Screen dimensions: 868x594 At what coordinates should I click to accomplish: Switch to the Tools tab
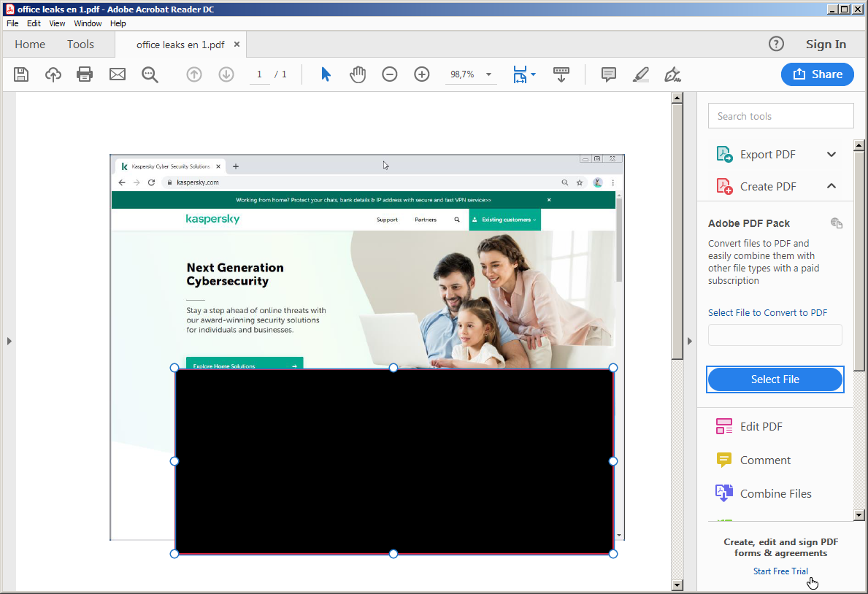pos(80,45)
